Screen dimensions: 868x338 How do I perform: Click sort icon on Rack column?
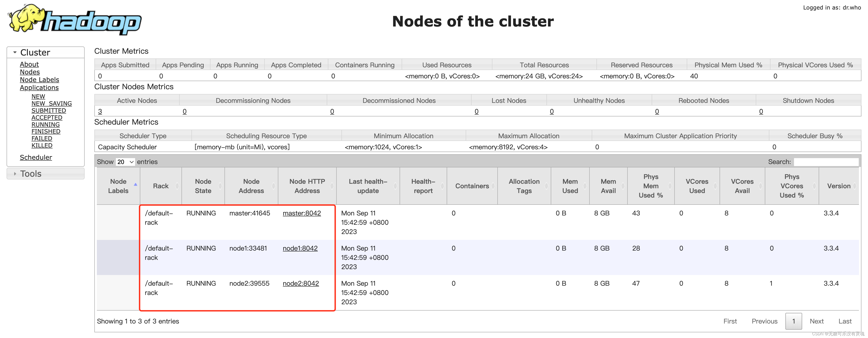pos(177,186)
